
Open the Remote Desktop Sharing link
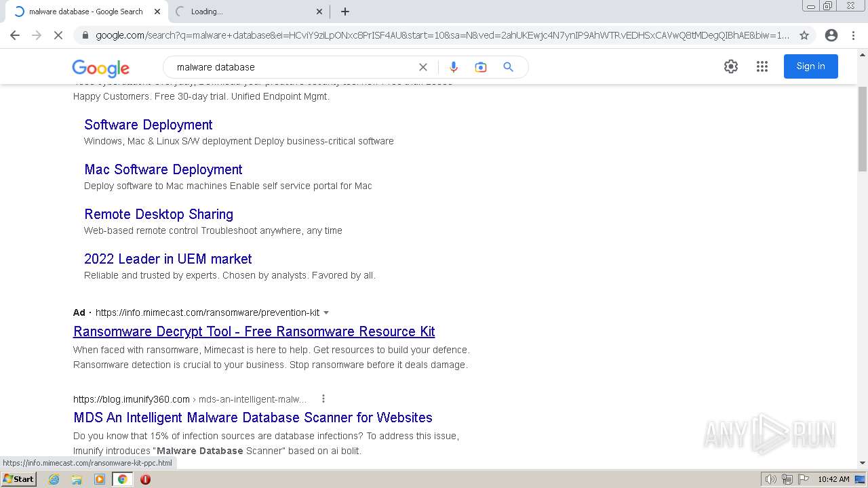tap(159, 214)
